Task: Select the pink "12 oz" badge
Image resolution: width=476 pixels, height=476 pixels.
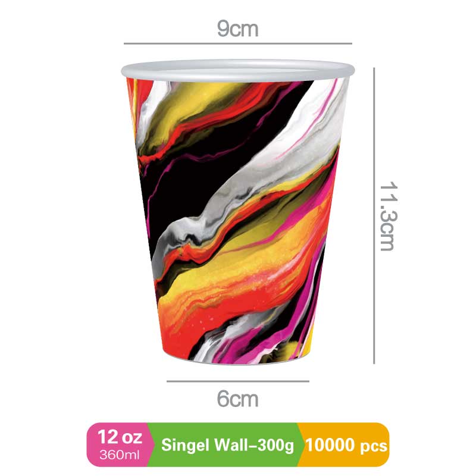Action: tap(119, 444)
